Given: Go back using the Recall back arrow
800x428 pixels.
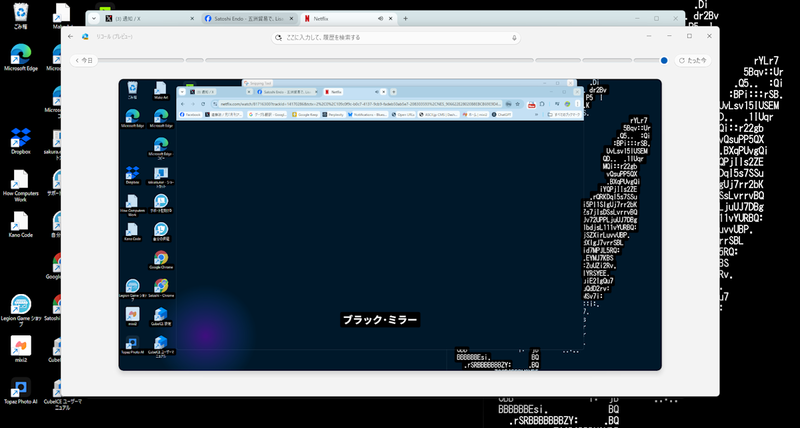Looking at the screenshot, I should coord(70,37).
